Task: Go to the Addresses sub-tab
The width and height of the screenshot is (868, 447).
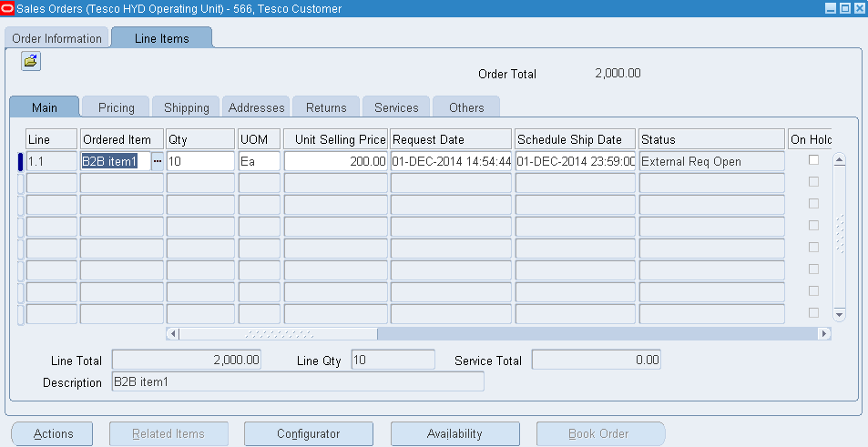Action: [x=256, y=107]
